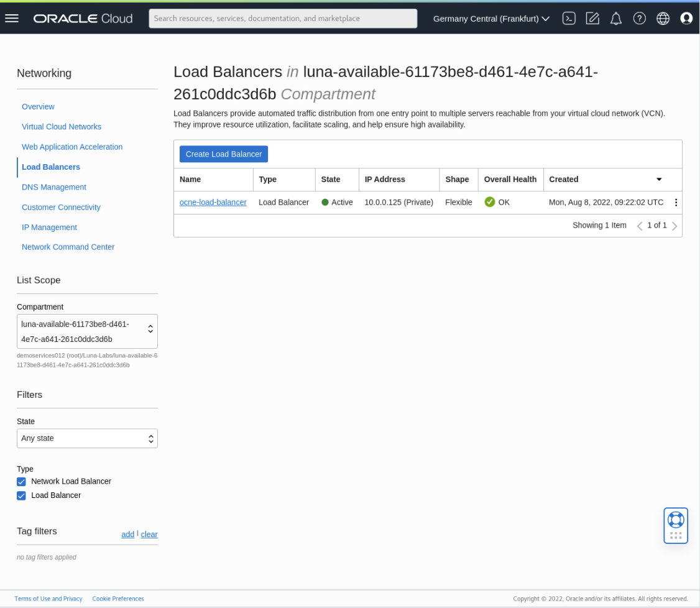Open the ocne-load-balancer details link
Screen dimensions: 700x608
point(213,202)
